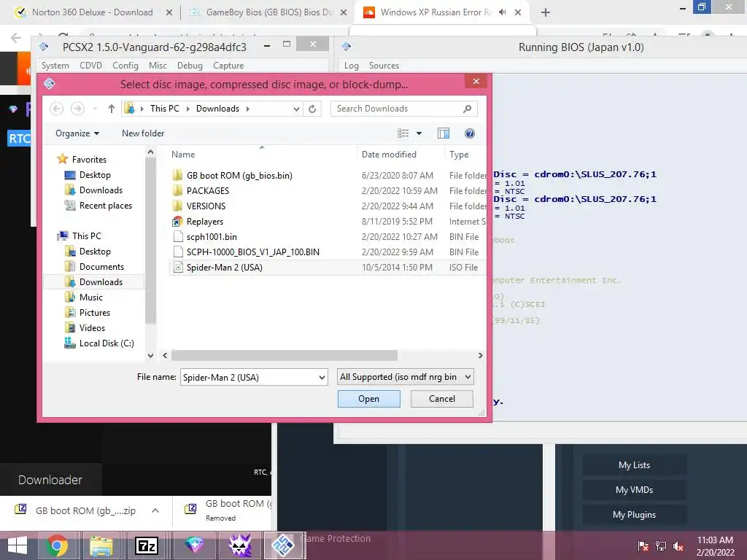Screen dimensions: 747x560
Task: Open a new Chrome tab
Action: 546,12
